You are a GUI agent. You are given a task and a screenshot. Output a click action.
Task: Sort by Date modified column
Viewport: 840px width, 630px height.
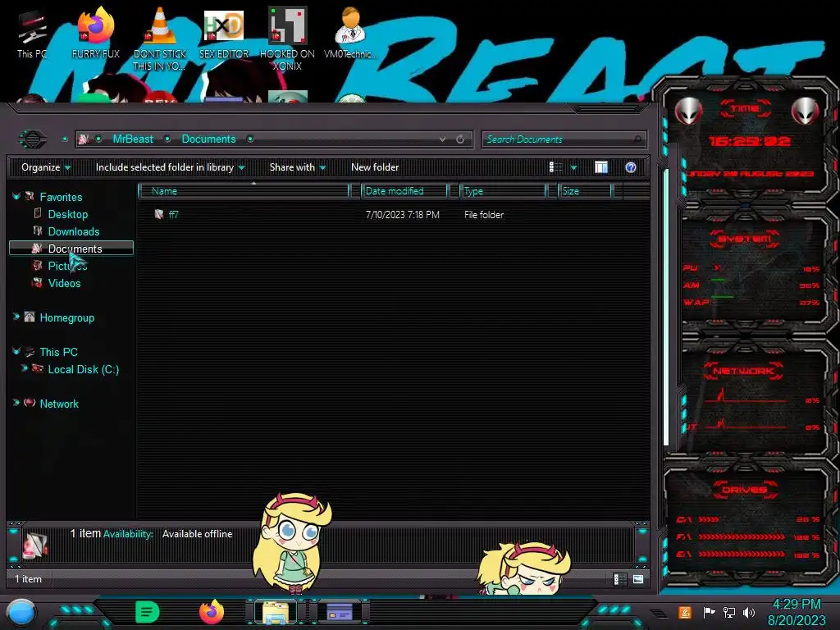[x=405, y=191]
